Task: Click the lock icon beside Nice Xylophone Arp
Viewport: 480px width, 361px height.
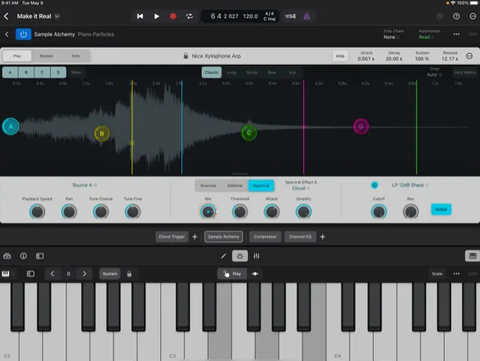Action: 186,56
